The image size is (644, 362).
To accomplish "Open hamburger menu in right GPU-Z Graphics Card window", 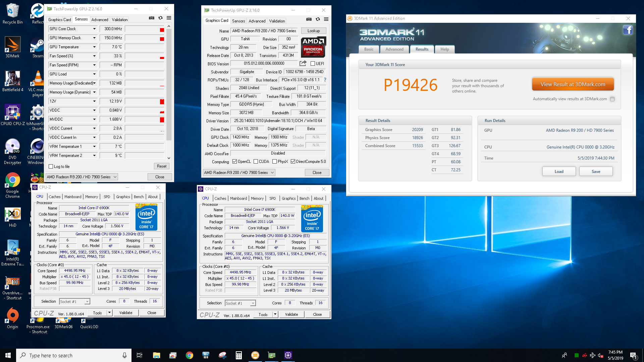I will click(x=326, y=19).
